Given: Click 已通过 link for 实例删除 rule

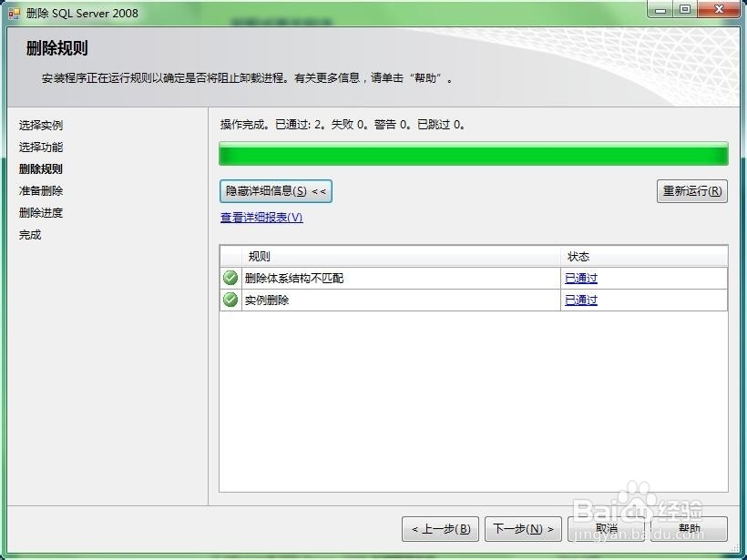Looking at the screenshot, I should click(580, 300).
